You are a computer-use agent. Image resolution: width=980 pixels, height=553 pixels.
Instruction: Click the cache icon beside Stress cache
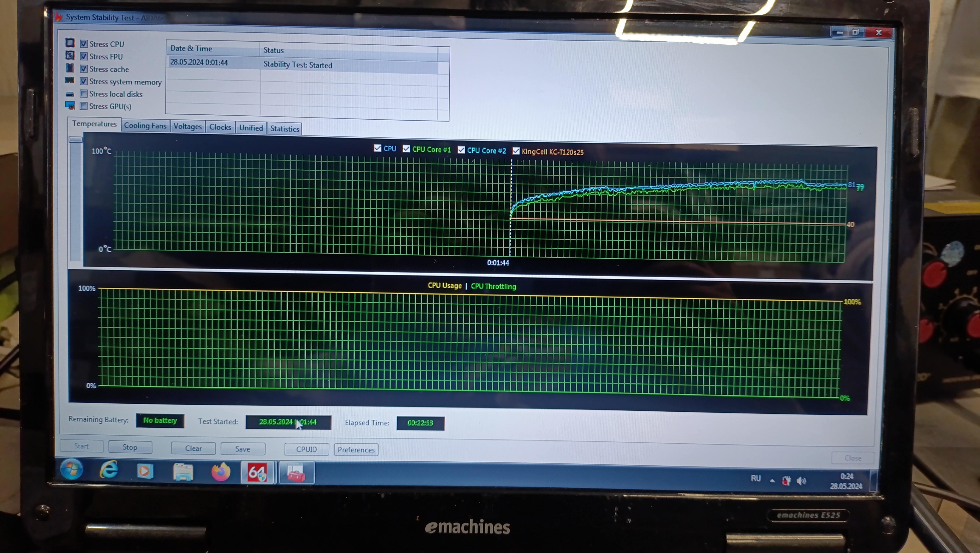coord(70,68)
